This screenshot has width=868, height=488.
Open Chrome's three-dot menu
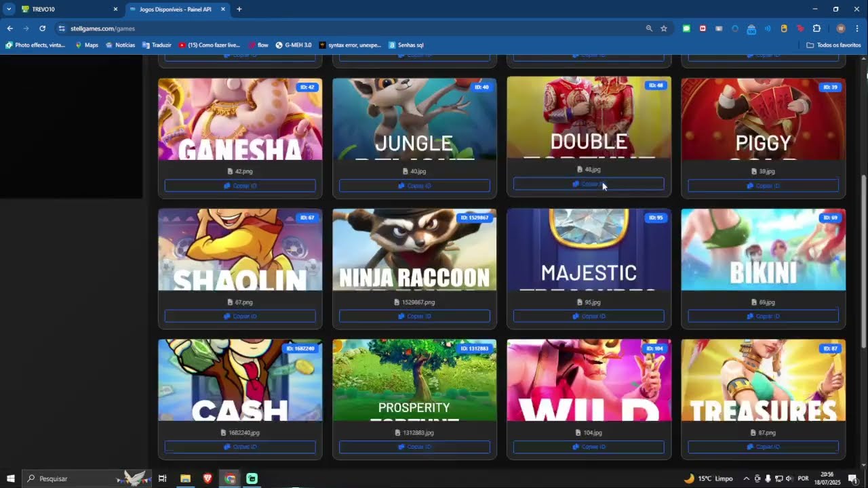pos(857,28)
